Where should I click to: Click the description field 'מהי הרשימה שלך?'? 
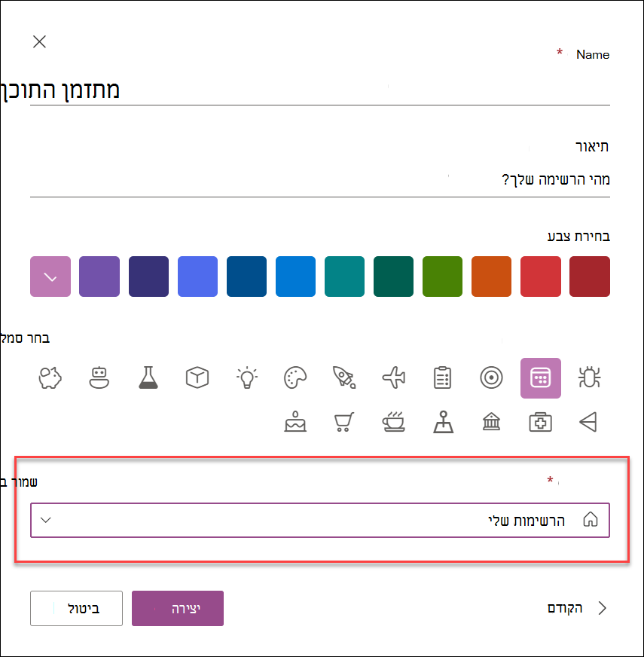point(320,180)
